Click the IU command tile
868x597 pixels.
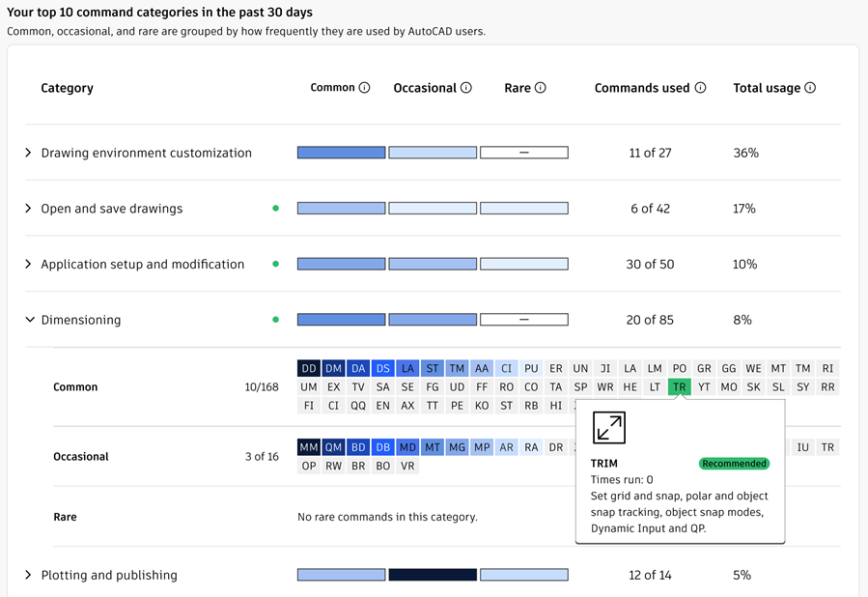802,447
